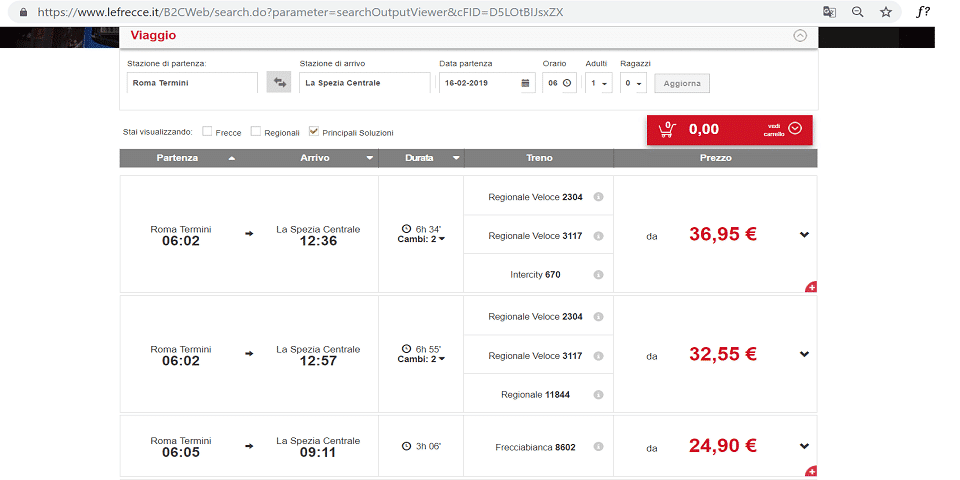Expand fare details for 32,55 € solution

pyautogui.click(x=804, y=354)
